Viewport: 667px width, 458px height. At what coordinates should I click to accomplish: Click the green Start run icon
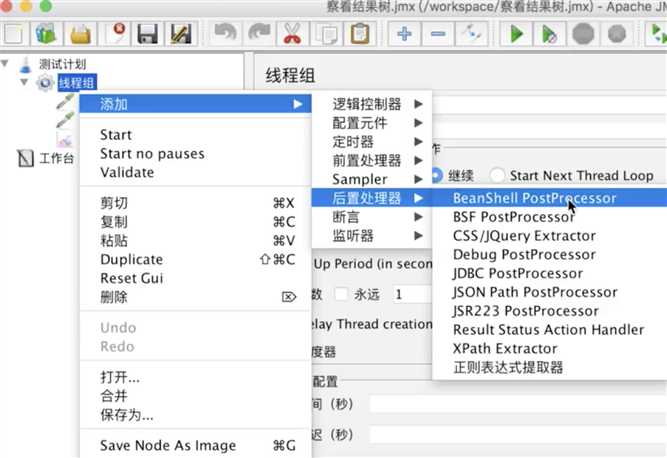516,34
